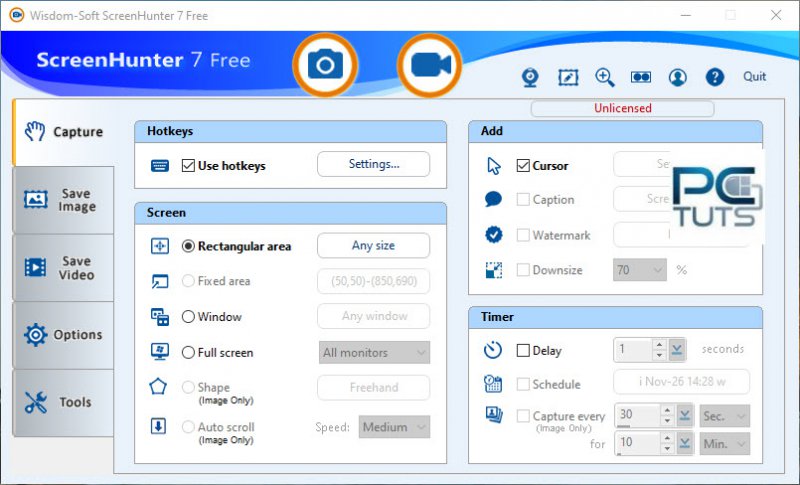
Task: Click the video recording camcorder icon
Action: point(430,65)
